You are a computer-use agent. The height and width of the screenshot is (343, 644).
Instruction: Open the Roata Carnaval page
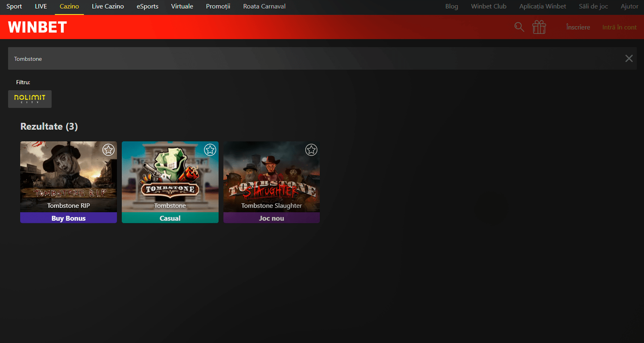pyautogui.click(x=264, y=6)
